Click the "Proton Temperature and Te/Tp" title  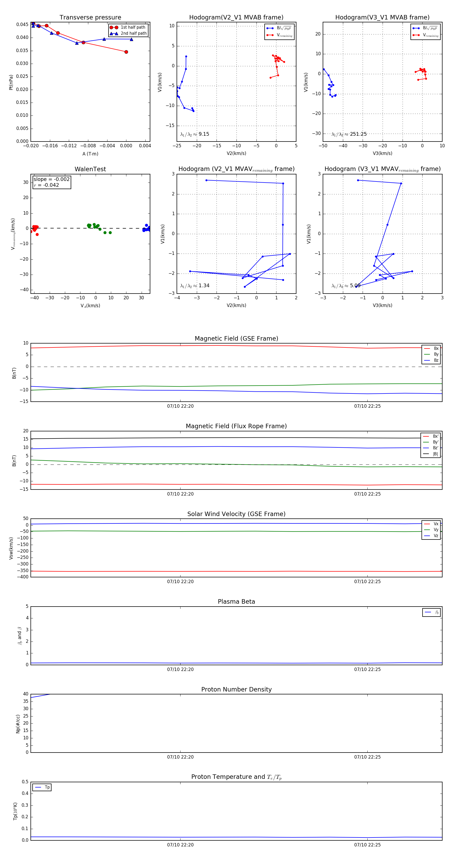click(x=236, y=777)
